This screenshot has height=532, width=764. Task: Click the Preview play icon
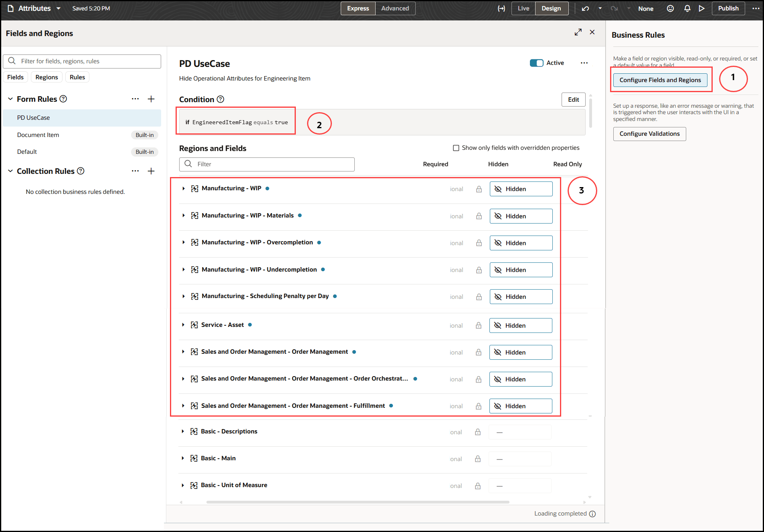(701, 8)
